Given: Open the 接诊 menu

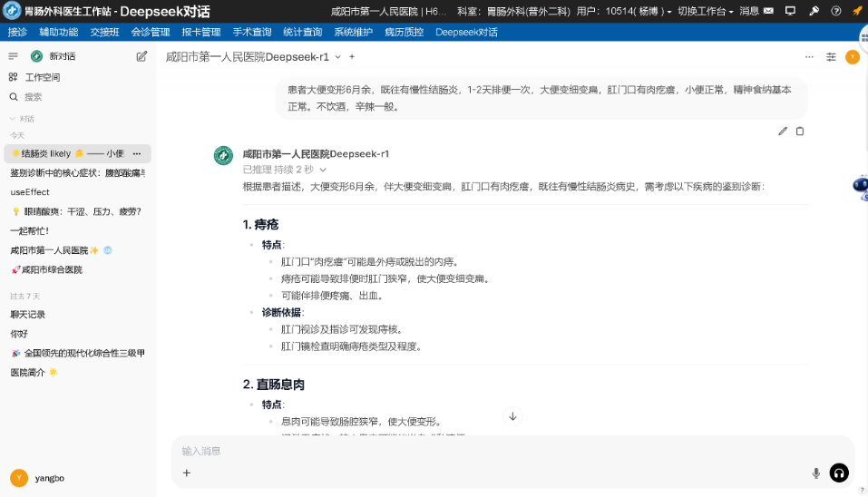Looking at the screenshot, I should 17,32.
